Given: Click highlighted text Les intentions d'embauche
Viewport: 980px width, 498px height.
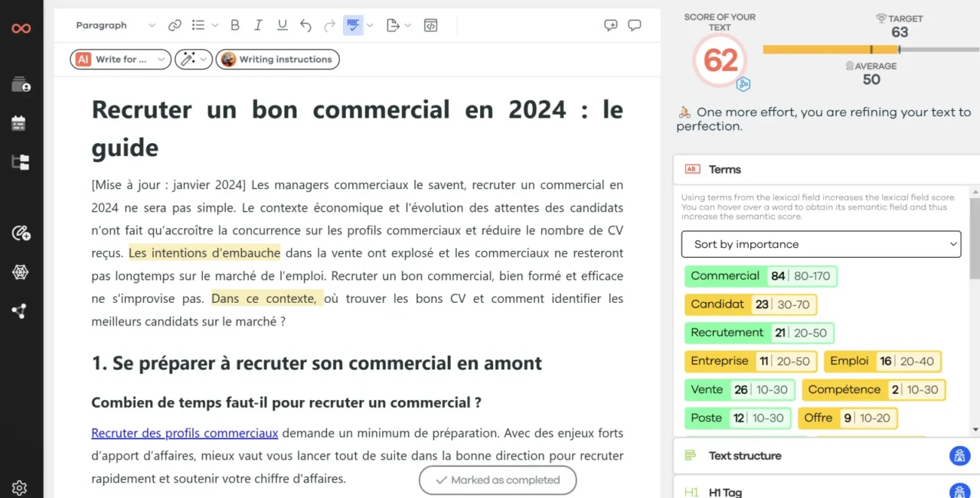Looking at the screenshot, I should pos(204,253).
